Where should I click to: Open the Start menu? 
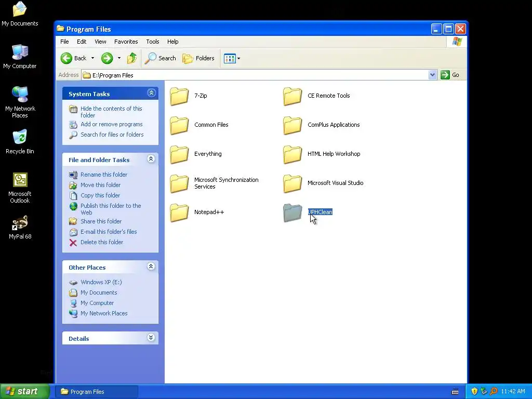[x=25, y=392]
